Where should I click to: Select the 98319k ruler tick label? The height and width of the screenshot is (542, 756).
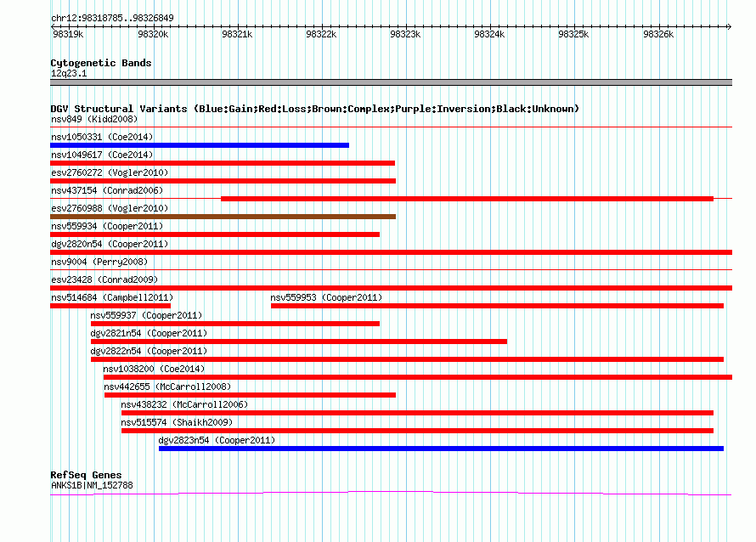tap(68, 34)
